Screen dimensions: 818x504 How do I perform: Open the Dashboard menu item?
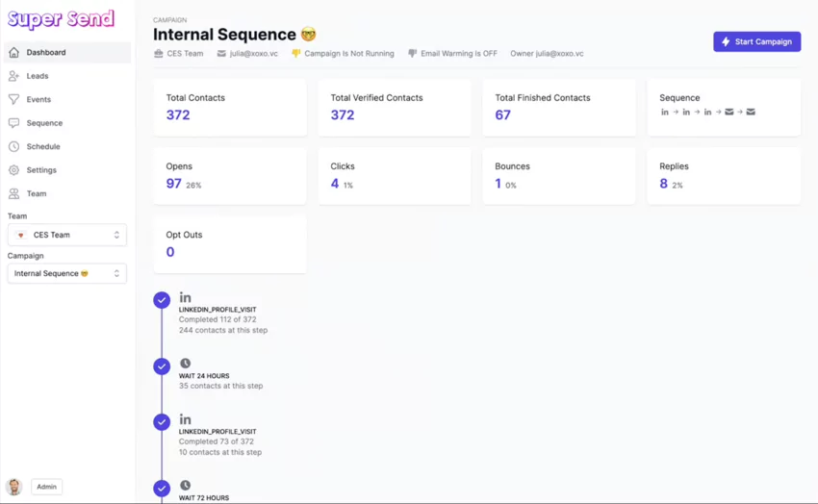[67, 52]
